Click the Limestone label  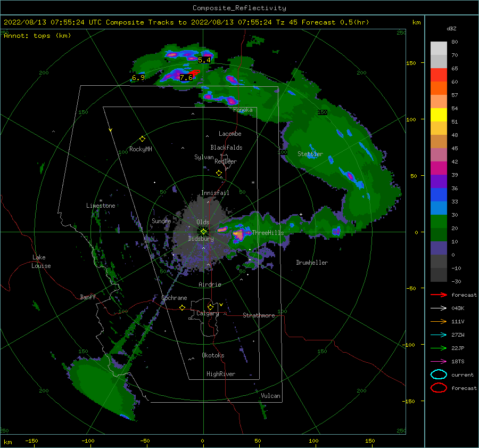click(x=101, y=206)
